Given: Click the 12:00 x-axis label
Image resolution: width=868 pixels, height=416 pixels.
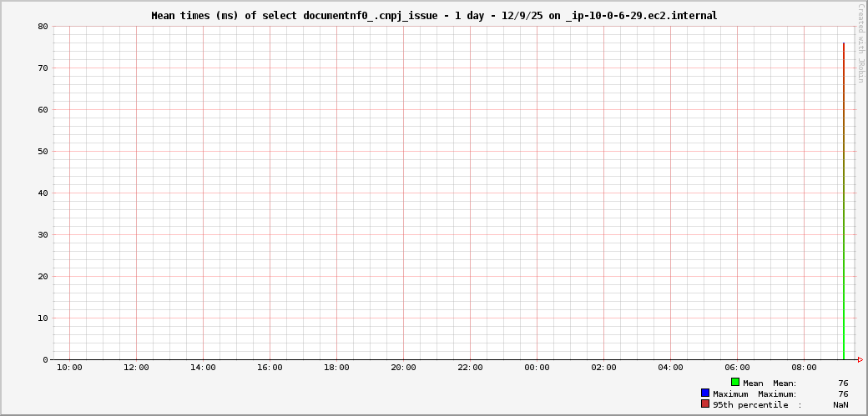Looking at the screenshot, I should tap(136, 368).
